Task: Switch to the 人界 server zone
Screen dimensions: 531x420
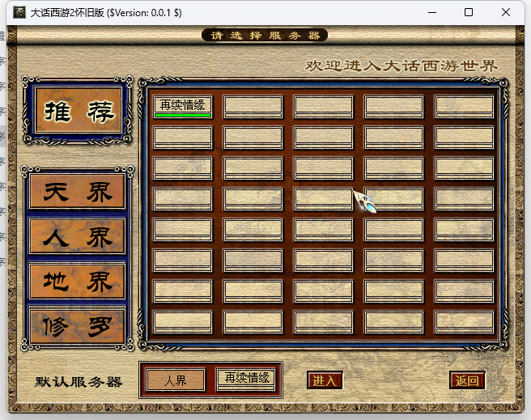Action: pos(77,236)
